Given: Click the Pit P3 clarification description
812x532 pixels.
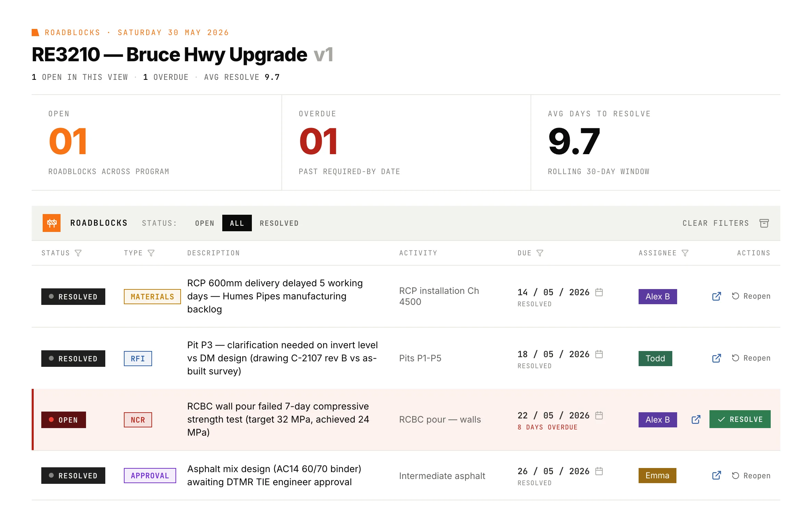Looking at the screenshot, I should pyautogui.click(x=282, y=358).
